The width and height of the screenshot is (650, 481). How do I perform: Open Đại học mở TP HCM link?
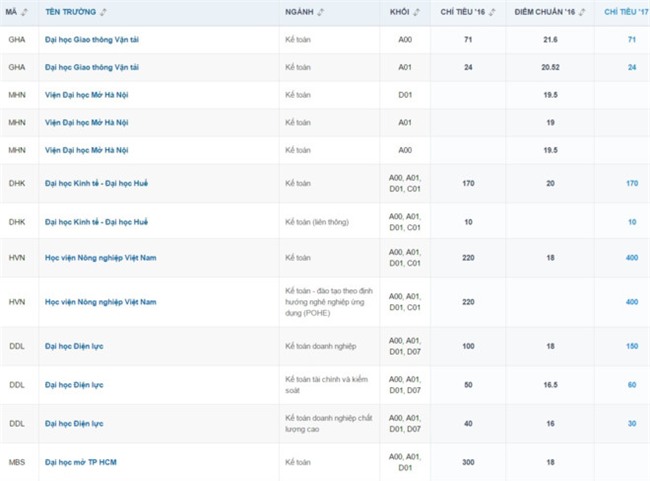pyautogui.click(x=88, y=462)
